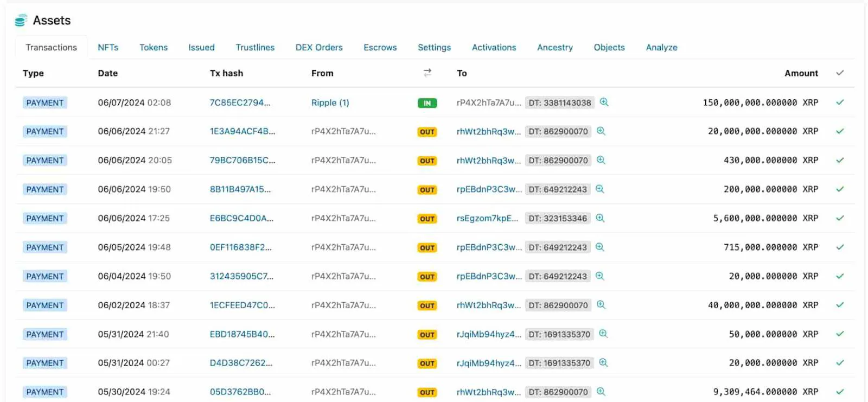Open transaction hash 0EF116838F2
The image size is (868, 402).
click(x=241, y=247)
